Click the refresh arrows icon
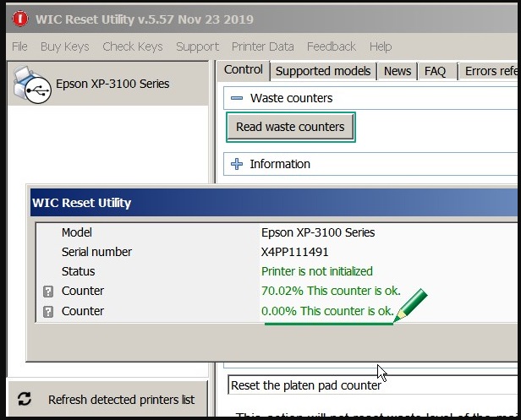This screenshot has height=420, width=521. pos(25,399)
